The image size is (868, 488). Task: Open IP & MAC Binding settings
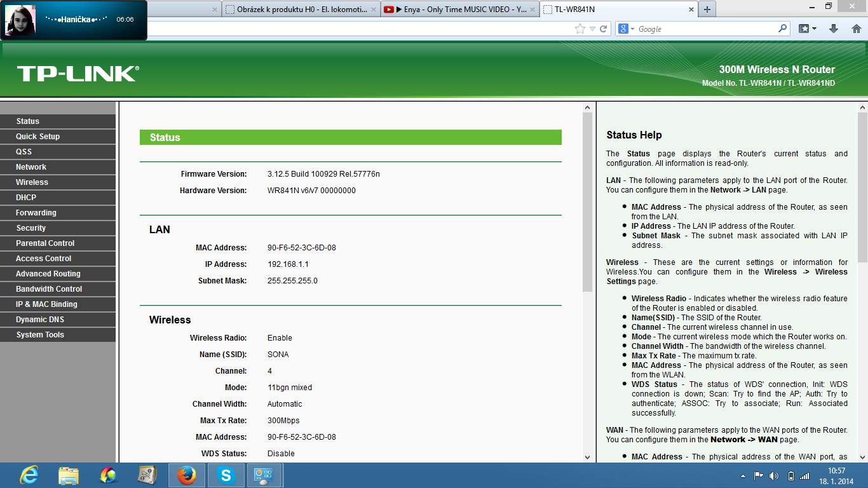58,304
